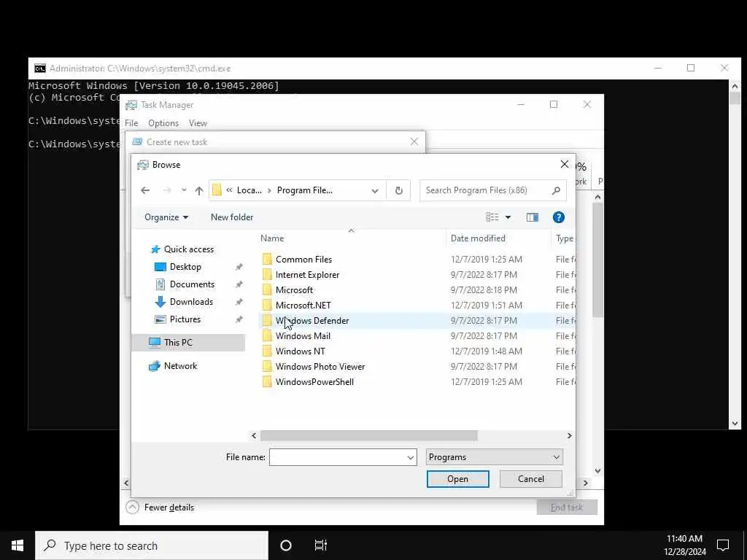Open the Options menu in Task Manager
This screenshot has width=747, height=560.
(163, 123)
